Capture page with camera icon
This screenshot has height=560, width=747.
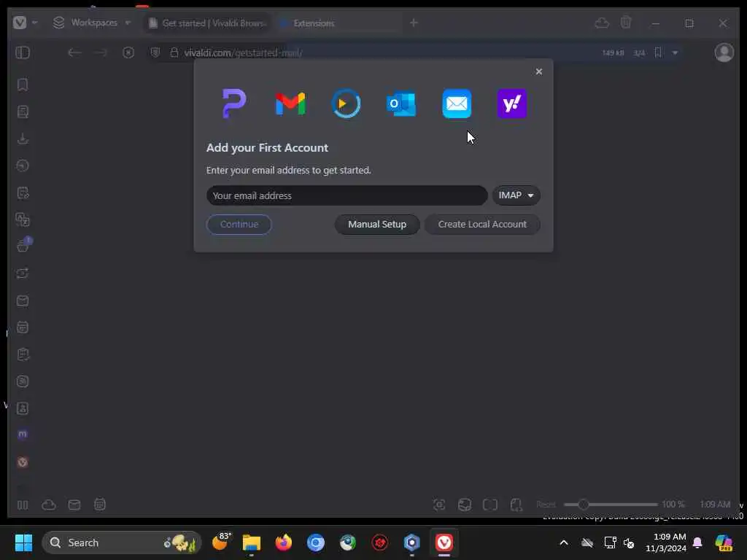pyautogui.click(x=439, y=505)
